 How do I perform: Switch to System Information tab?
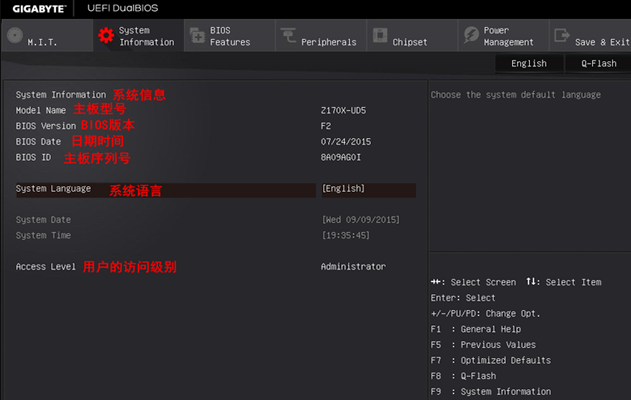point(138,36)
